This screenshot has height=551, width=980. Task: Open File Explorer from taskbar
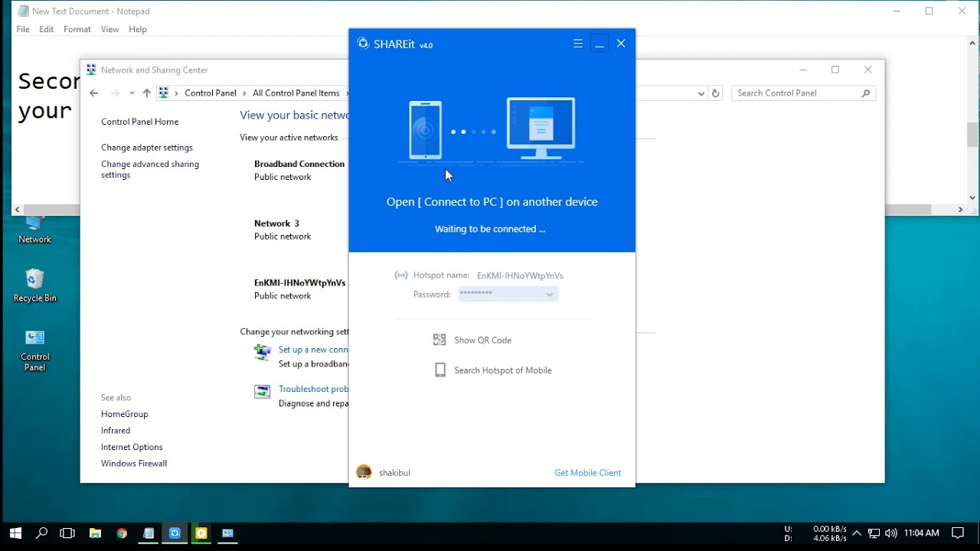(x=95, y=533)
